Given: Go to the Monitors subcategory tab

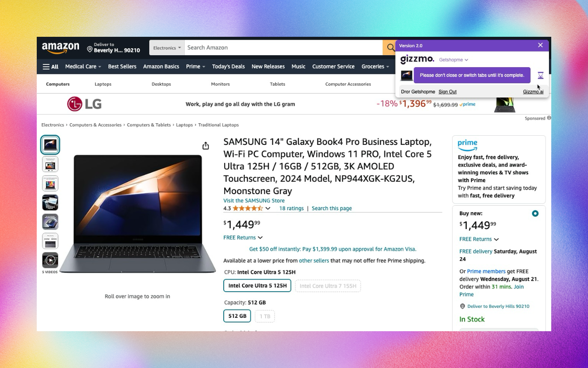Looking at the screenshot, I should coord(220,84).
